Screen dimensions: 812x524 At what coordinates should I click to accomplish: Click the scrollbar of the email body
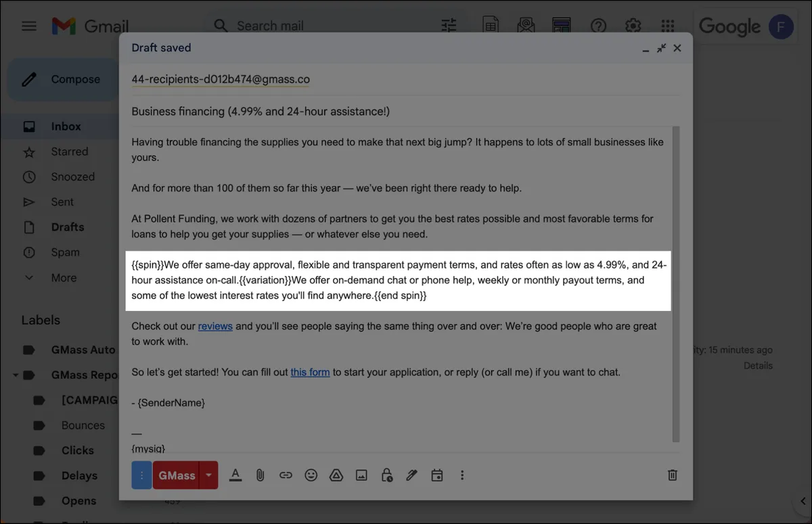675,283
